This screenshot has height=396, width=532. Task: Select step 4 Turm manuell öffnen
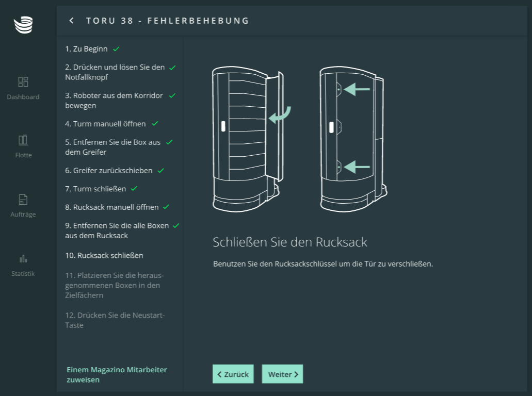(x=105, y=124)
